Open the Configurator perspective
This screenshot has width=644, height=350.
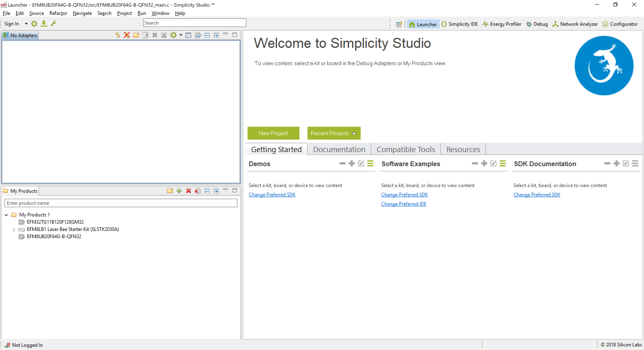tap(620, 24)
